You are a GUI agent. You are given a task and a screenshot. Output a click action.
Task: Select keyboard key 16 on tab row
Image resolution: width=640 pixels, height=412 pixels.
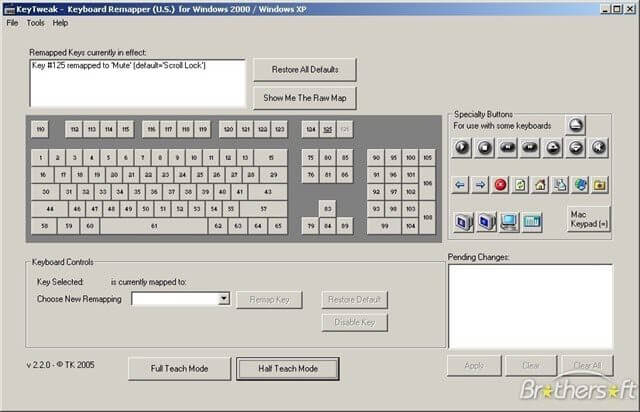(x=42, y=174)
